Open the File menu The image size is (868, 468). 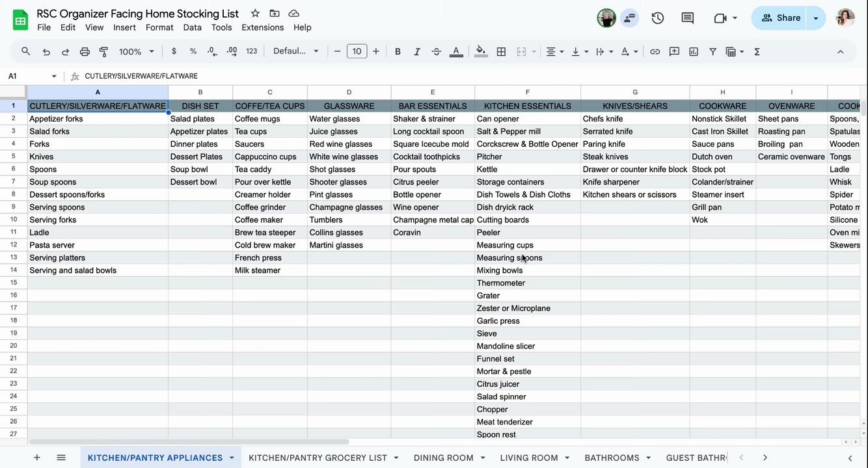44,27
